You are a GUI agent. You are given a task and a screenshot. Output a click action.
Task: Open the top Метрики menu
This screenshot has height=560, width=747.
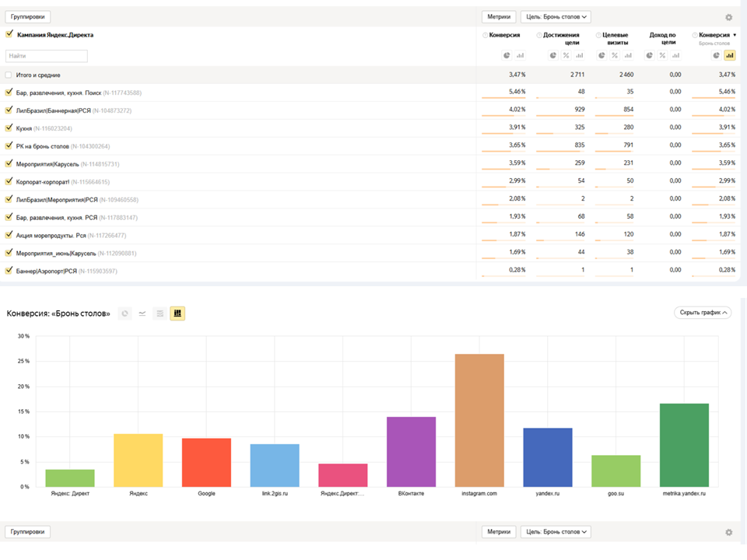[498, 16]
